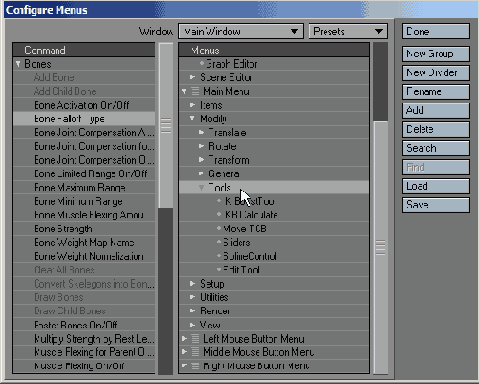Screen dimensions: 479x384
Task: Open the Window dropdown showing Main Window
Action: click(241, 31)
